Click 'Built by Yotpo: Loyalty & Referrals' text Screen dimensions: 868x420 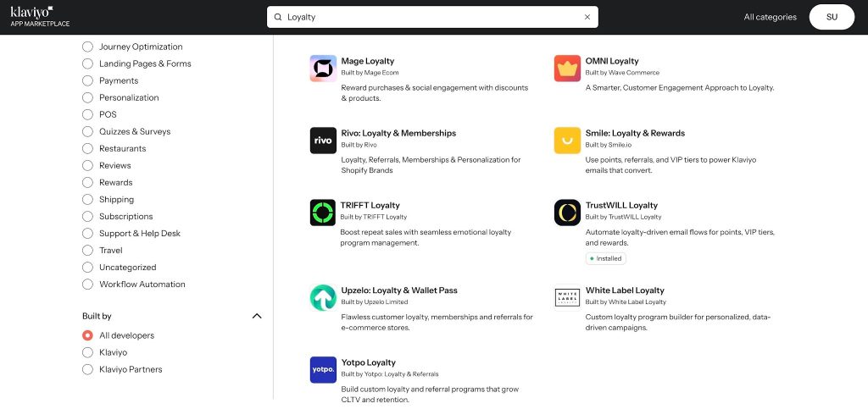click(x=390, y=374)
